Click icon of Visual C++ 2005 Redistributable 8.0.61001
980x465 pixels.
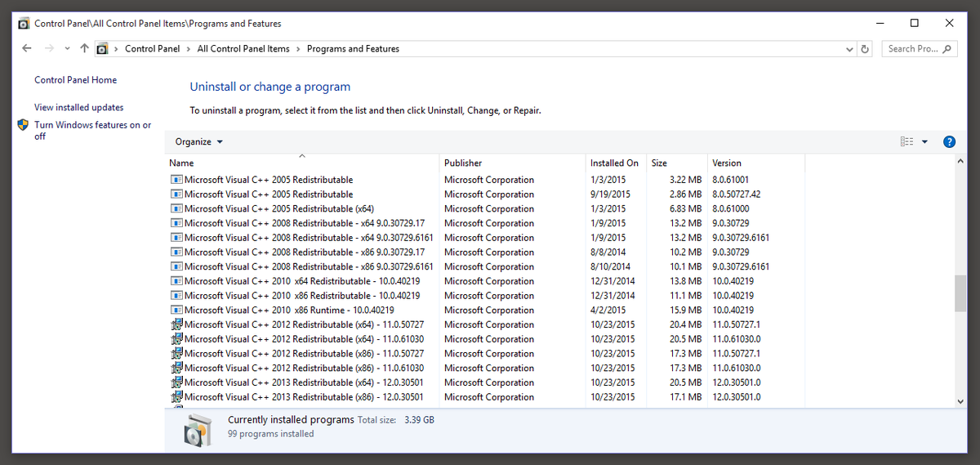tap(176, 180)
